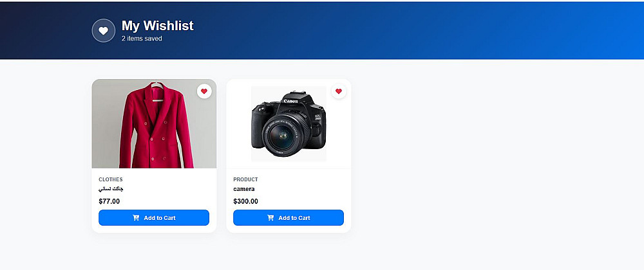
Task: Click the 2 items saved text
Action: click(x=142, y=39)
